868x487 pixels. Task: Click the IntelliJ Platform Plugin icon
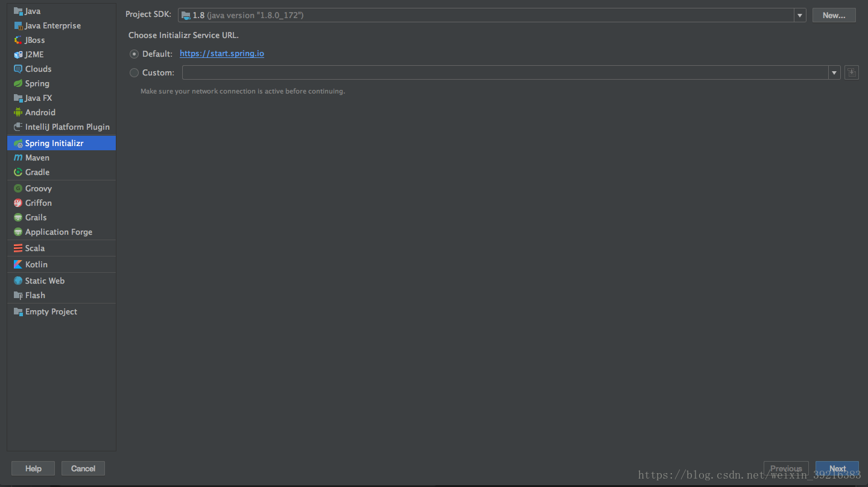tap(18, 127)
